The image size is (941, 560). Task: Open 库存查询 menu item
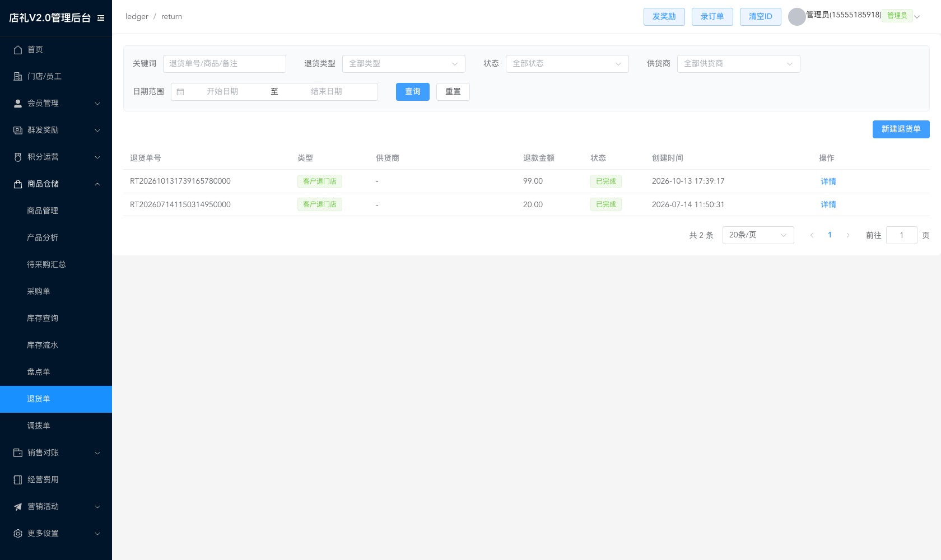pyautogui.click(x=56, y=319)
